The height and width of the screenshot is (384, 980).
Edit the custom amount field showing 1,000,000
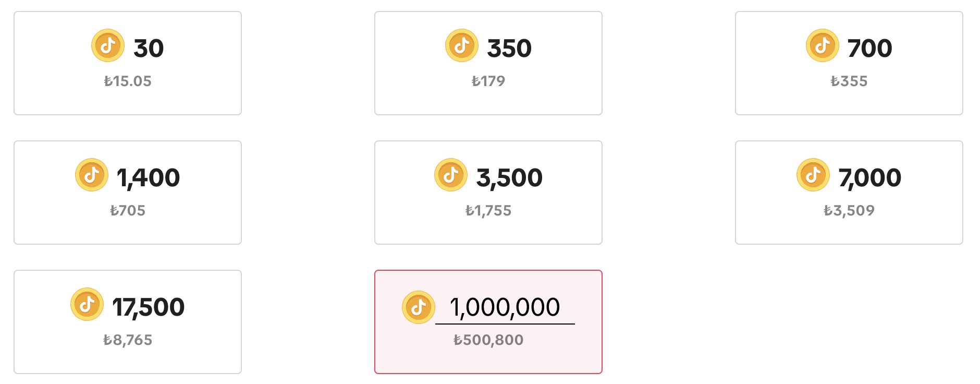click(x=505, y=308)
